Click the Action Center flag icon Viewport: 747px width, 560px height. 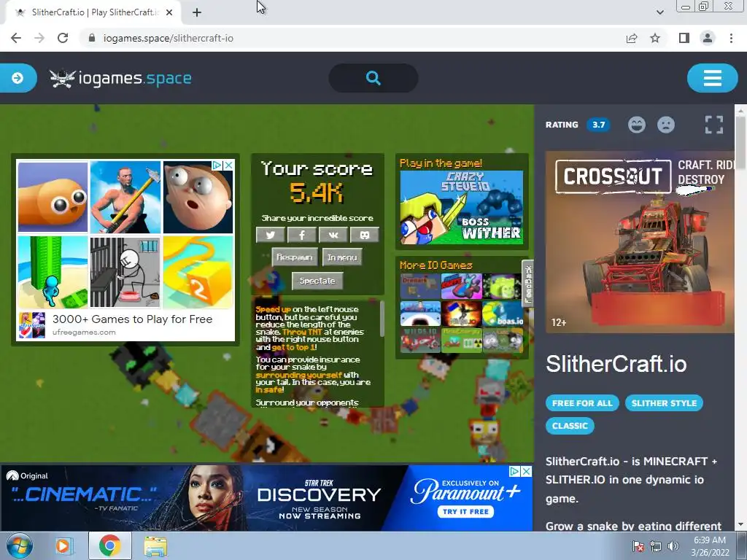638,546
